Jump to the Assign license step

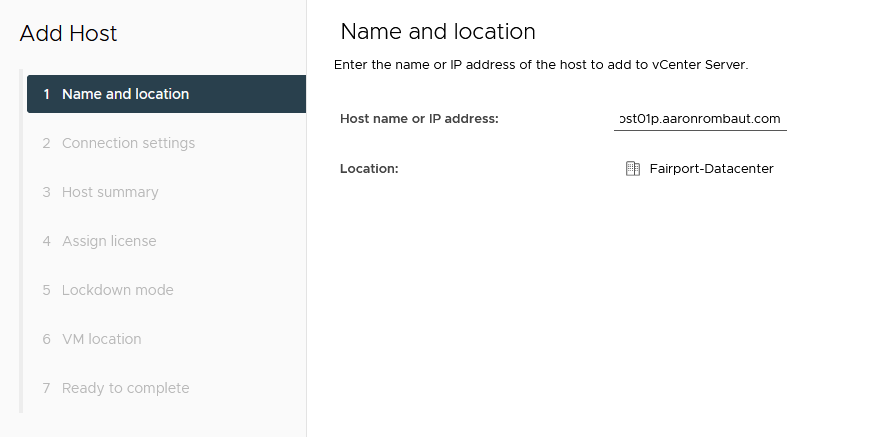(109, 241)
